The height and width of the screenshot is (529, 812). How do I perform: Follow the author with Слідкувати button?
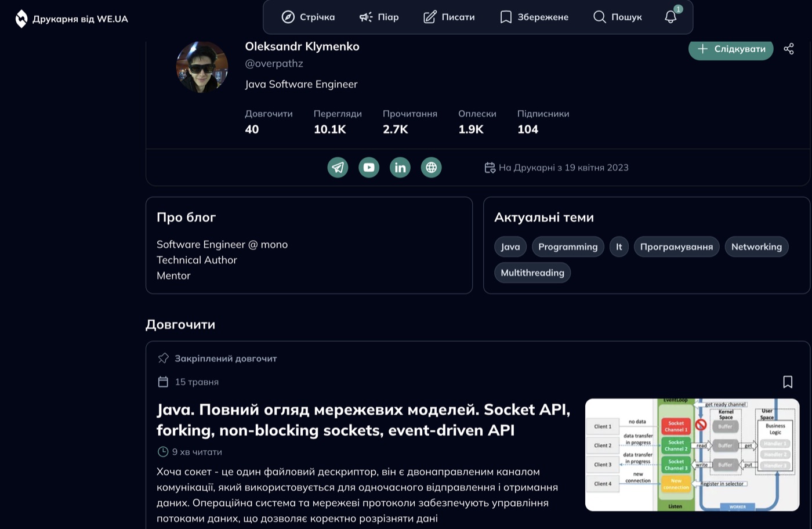[731, 49]
